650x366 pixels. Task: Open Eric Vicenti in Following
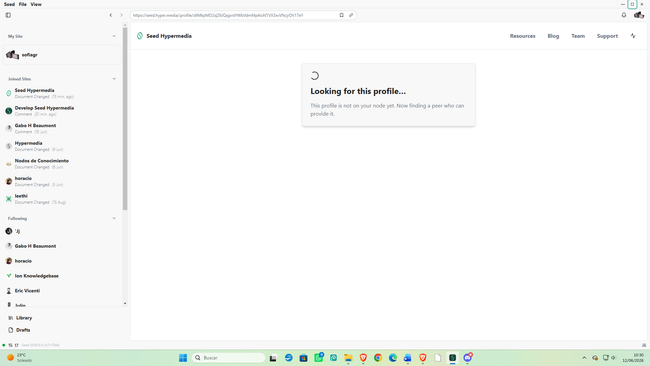click(62, 291)
